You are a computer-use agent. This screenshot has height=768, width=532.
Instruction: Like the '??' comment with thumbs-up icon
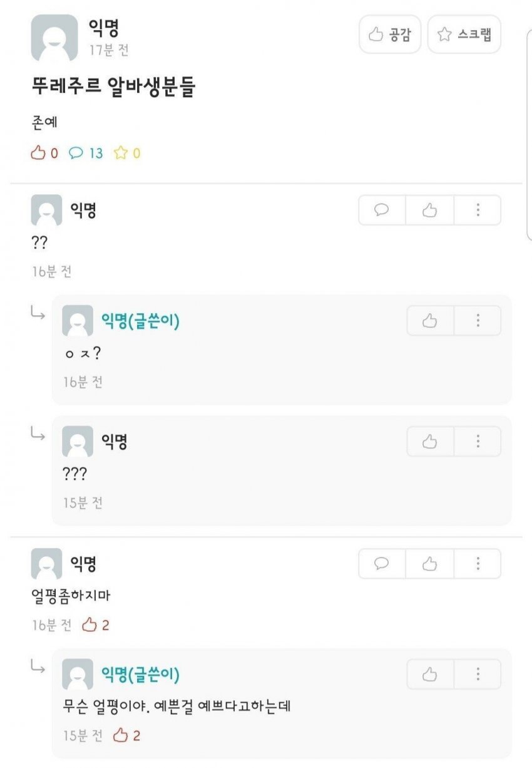429,210
